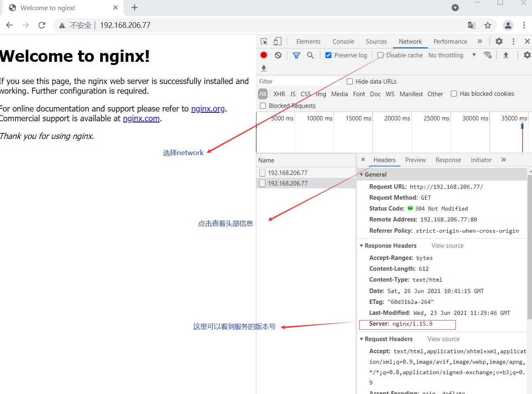This screenshot has width=532, height=394.
Task: Click View source for Response Headers
Action: coord(447,246)
